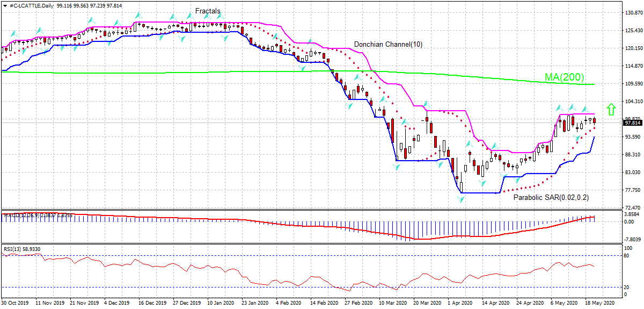Click the fractal arrow at the April 2020 low

[461, 199]
